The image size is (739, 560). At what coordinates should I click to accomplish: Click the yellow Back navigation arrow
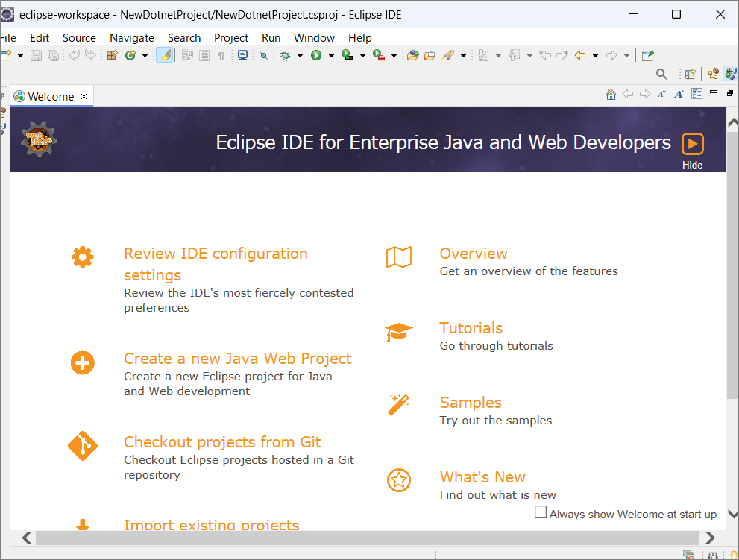[580, 56]
